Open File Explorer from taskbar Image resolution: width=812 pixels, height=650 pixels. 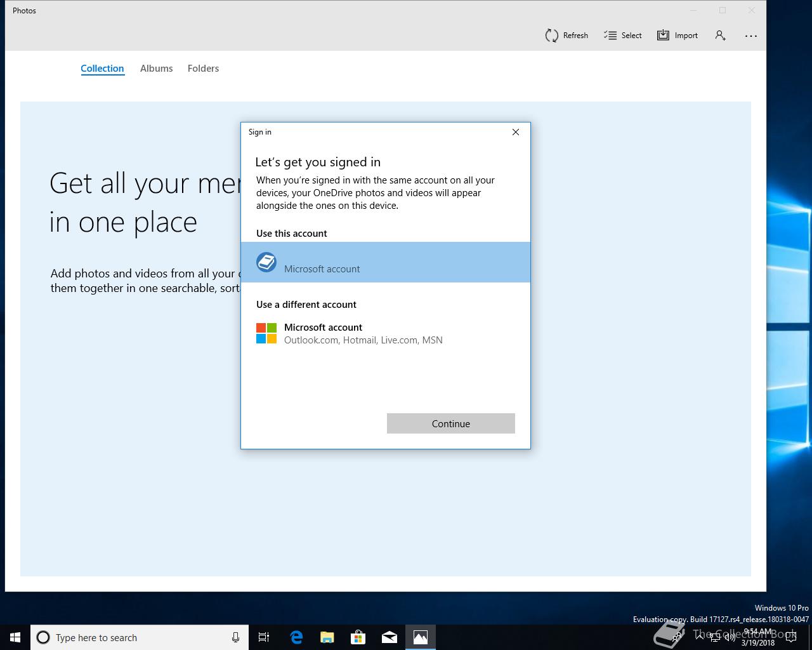click(327, 637)
